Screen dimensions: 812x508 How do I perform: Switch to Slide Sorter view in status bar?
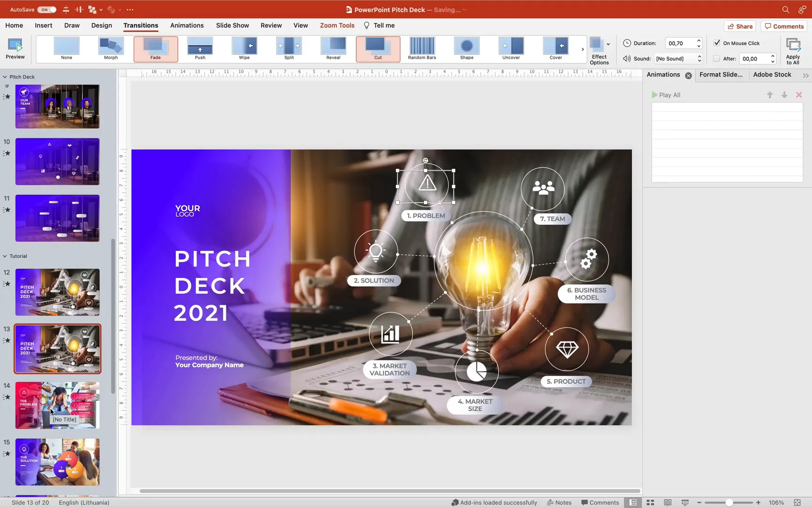click(x=650, y=502)
